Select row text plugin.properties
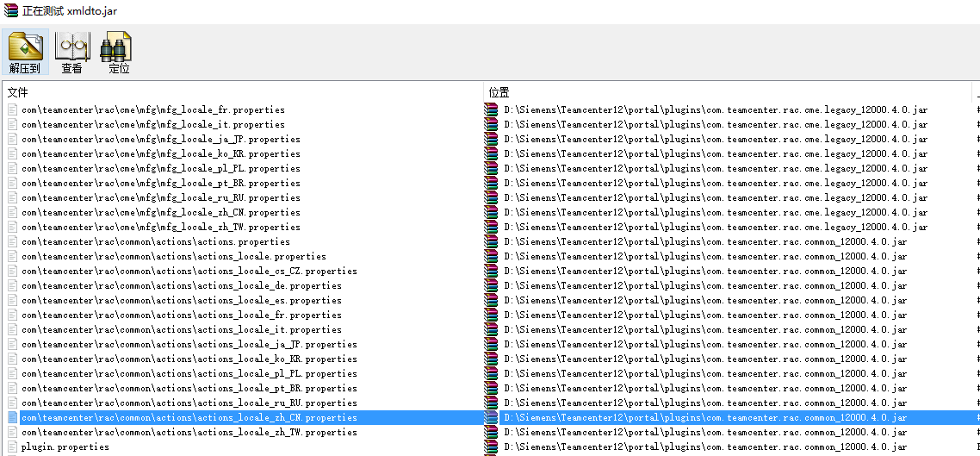Viewport: 980px width, 456px height. pos(65,447)
